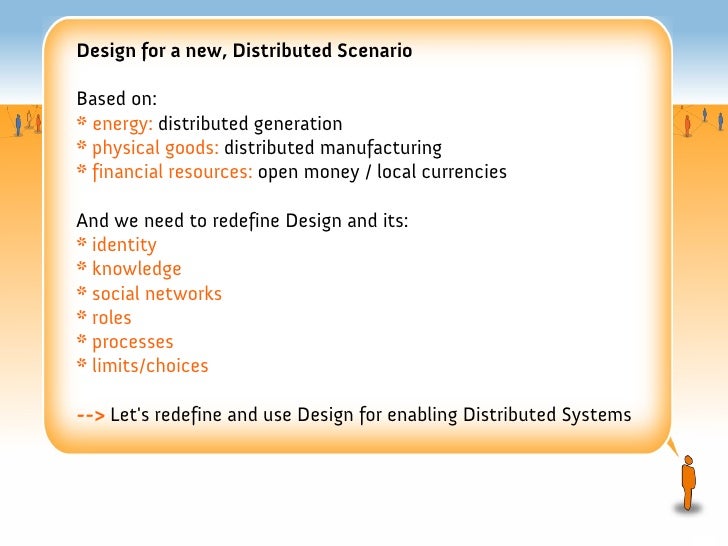Click 'energy: distributed generation' bullet
The height and width of the screenshot is (546, 728).
click(209, 124)
